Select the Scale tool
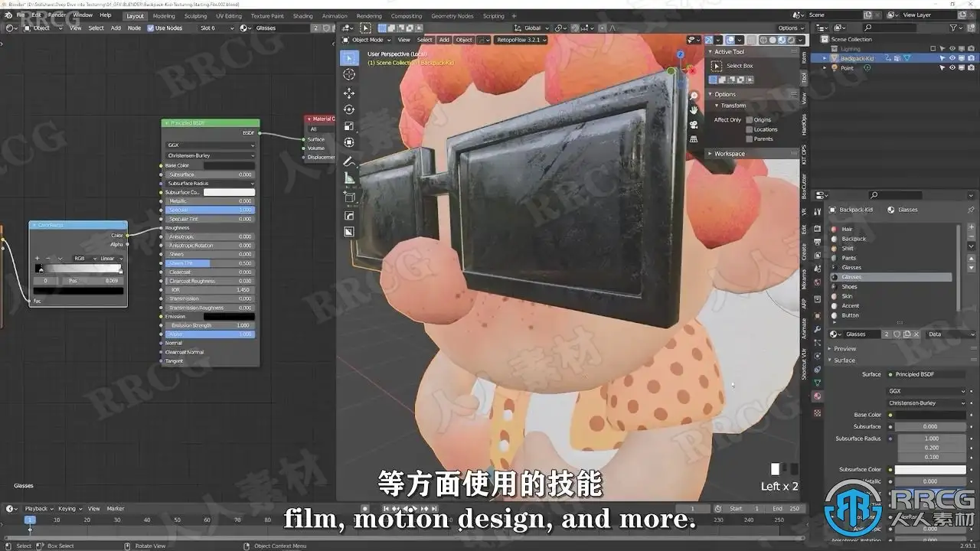The image size is (980, 551). pyautogui.click(x=349, y=126)
